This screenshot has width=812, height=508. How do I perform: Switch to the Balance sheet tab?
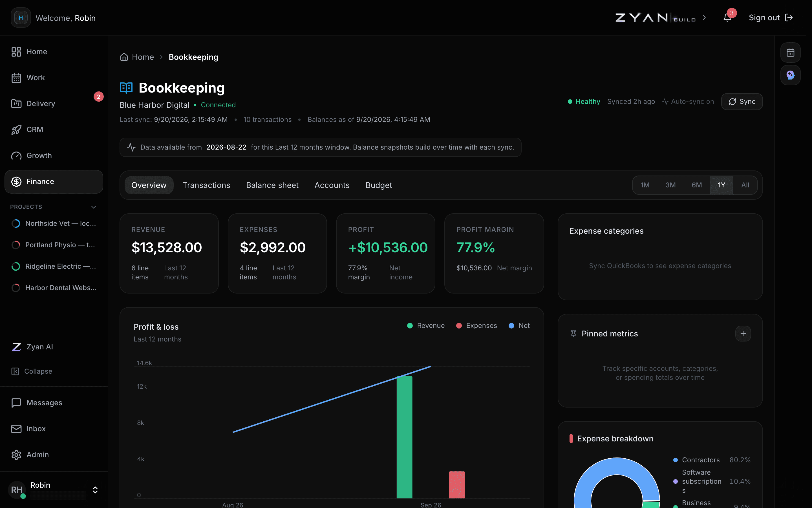point(272,185)
